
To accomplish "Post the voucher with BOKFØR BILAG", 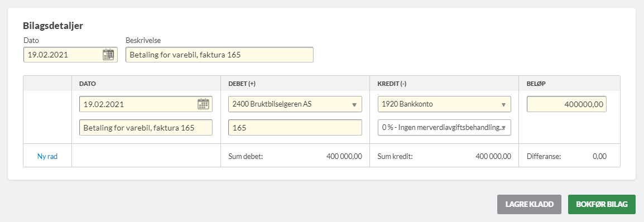I will 602,204.
